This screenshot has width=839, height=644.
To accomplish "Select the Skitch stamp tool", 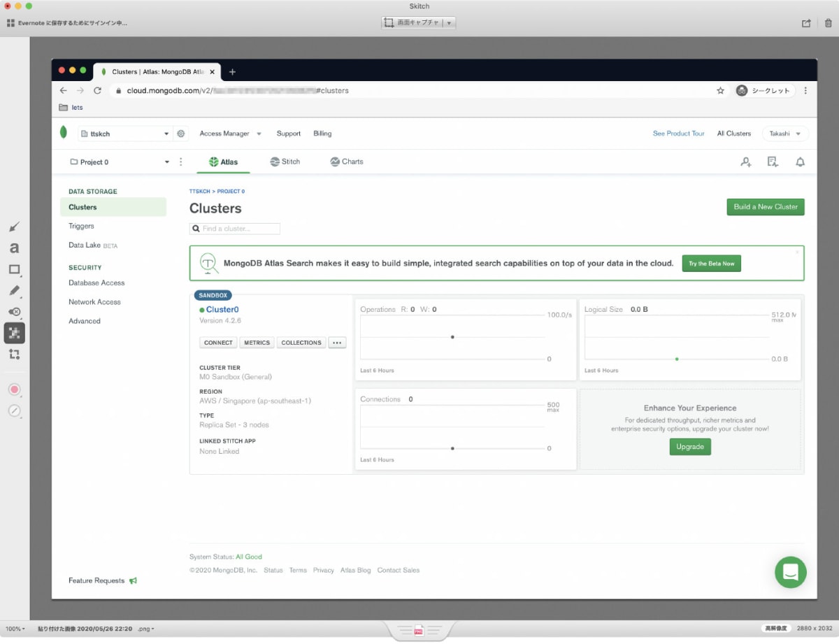I will coord(14,312).
